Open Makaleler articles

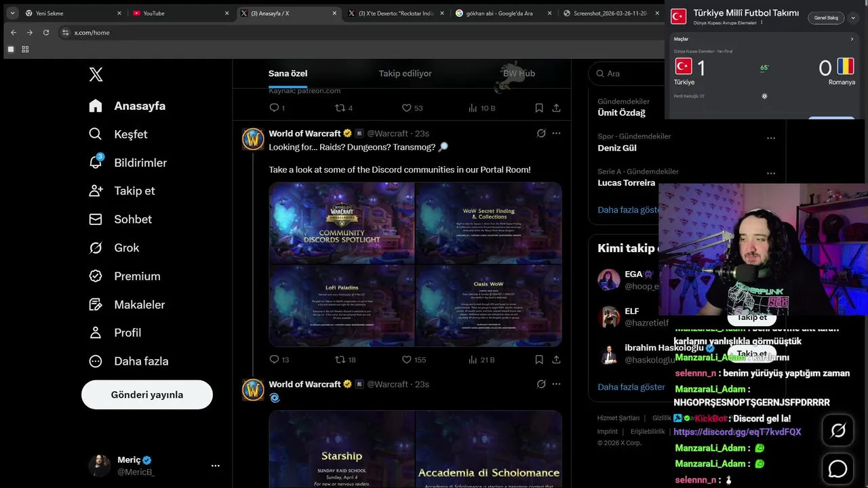click(127, 304)
